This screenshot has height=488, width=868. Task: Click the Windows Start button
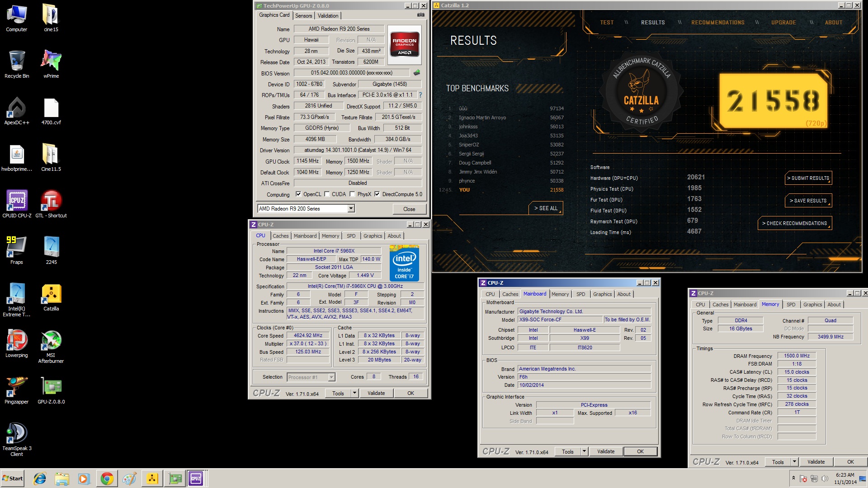pos(13,479)
